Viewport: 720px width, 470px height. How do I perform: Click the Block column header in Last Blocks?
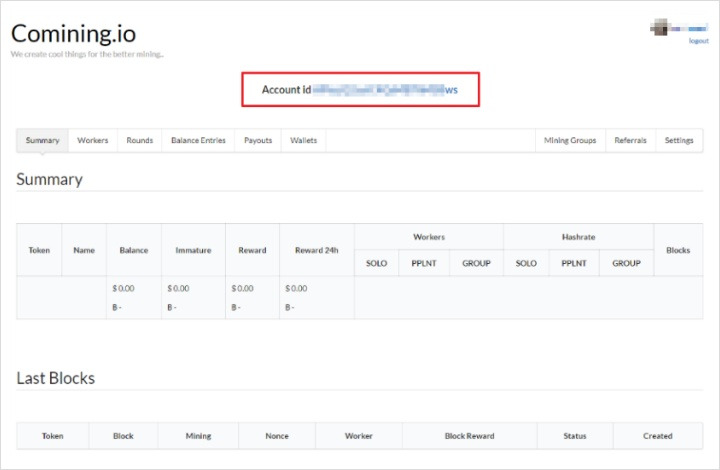pyautogui.click(x=123, y=436)
